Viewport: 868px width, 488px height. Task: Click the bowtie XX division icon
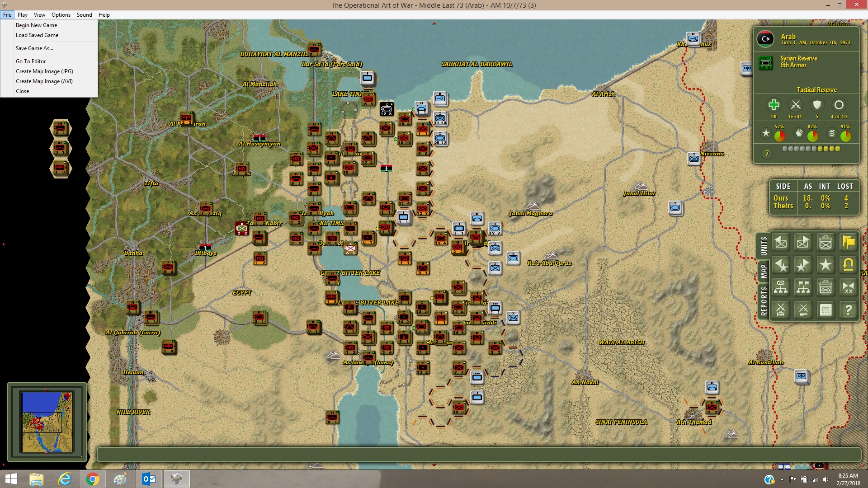[x=848, y=287]
